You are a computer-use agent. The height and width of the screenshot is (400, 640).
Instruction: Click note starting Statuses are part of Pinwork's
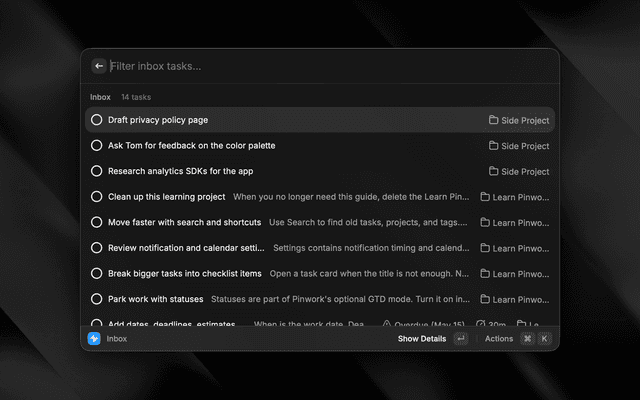pos(340,299)
